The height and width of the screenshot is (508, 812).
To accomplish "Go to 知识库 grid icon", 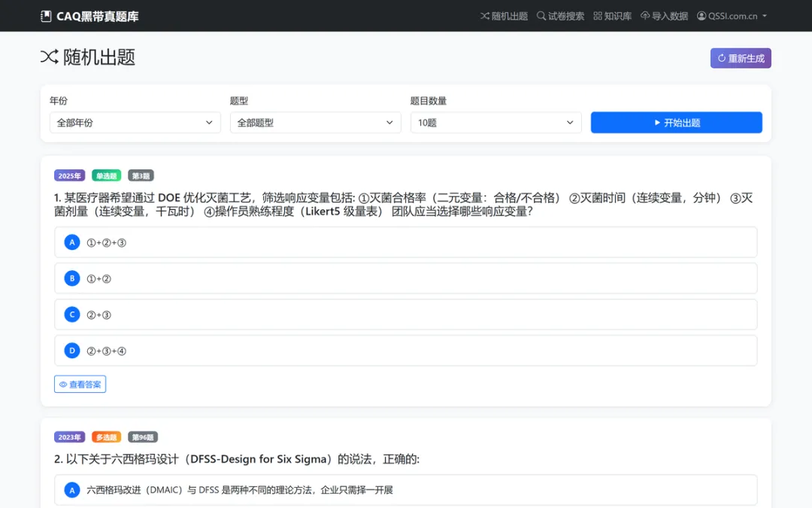I will pos(598,16).
